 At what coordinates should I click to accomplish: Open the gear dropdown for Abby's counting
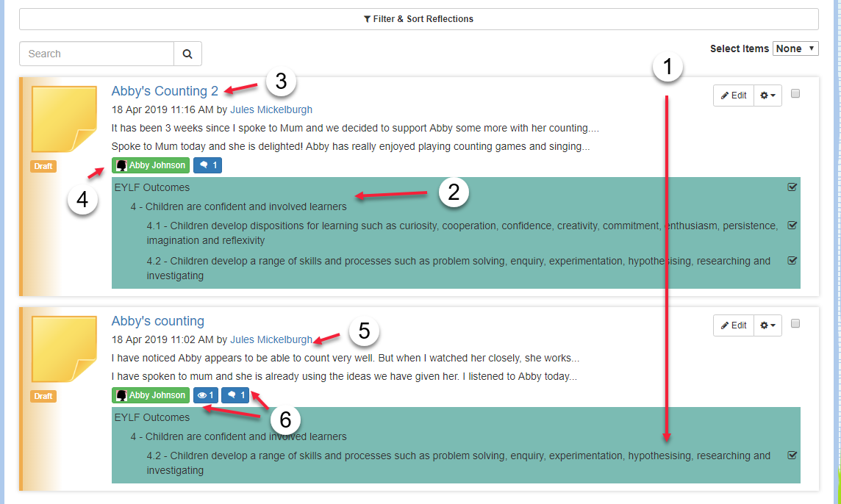click(767, 325)
